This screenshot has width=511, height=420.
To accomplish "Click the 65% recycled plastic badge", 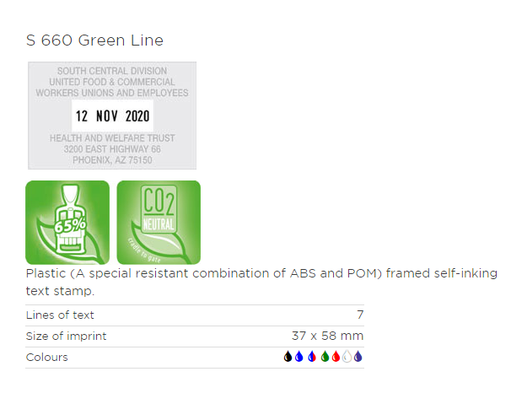I will tap(67, 222).
